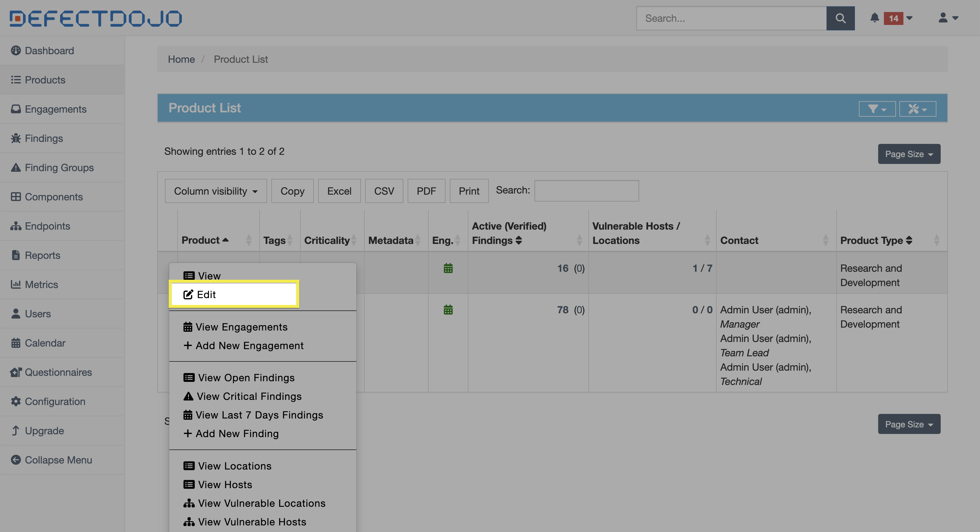Click the 0 / 0 vulnerable hosts value
This screenshot has height=532, width=980.
[x=702, y=310]
